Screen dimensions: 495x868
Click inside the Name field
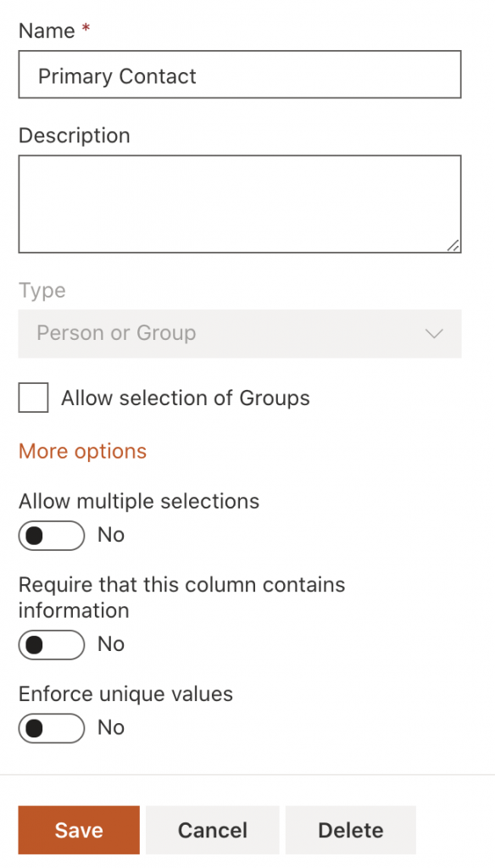click(x=240, y=75)
